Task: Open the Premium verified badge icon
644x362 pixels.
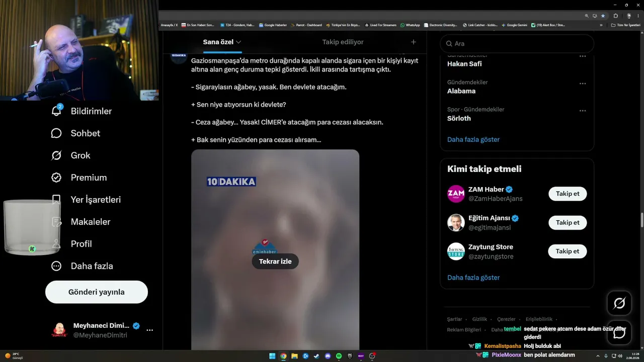Action: (56, 177)
